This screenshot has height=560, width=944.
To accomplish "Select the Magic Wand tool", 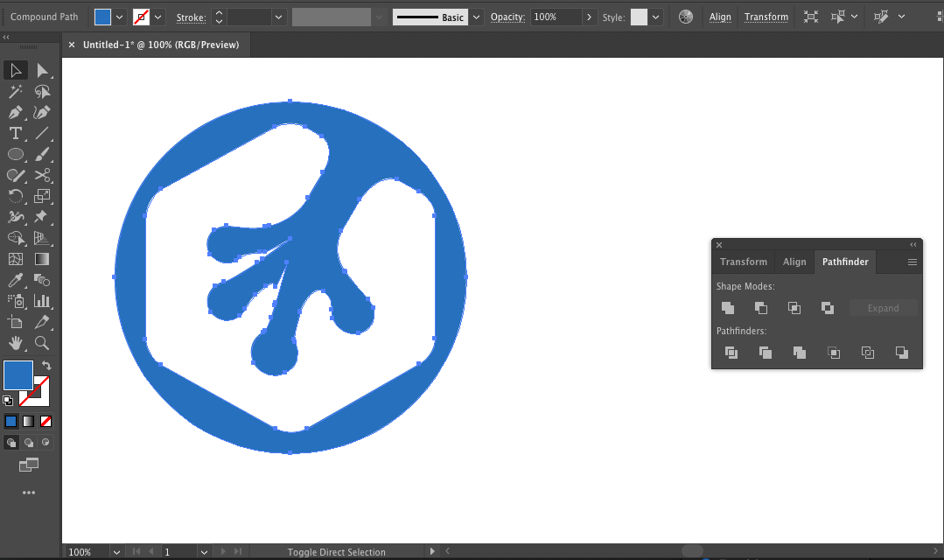I will coord(15,91).
